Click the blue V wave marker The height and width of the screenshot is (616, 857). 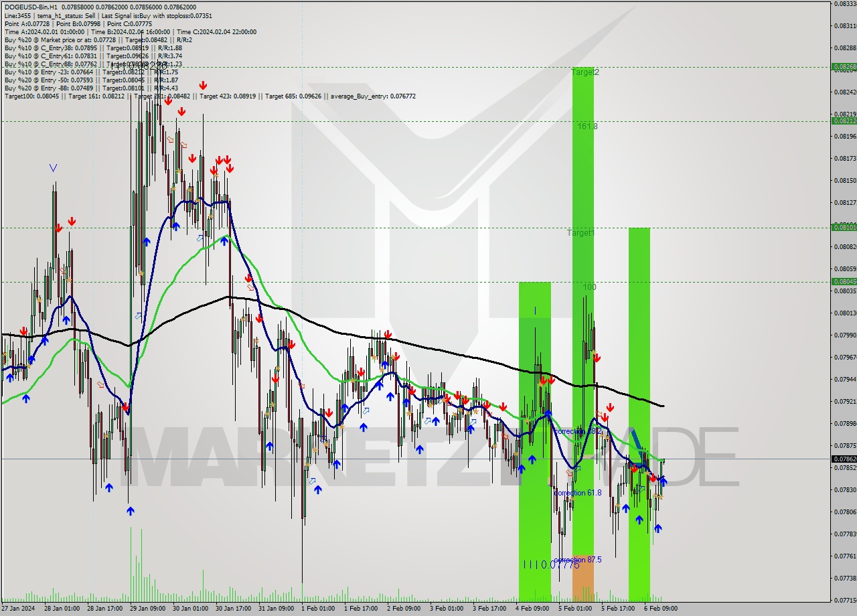(x=53, y=167)
